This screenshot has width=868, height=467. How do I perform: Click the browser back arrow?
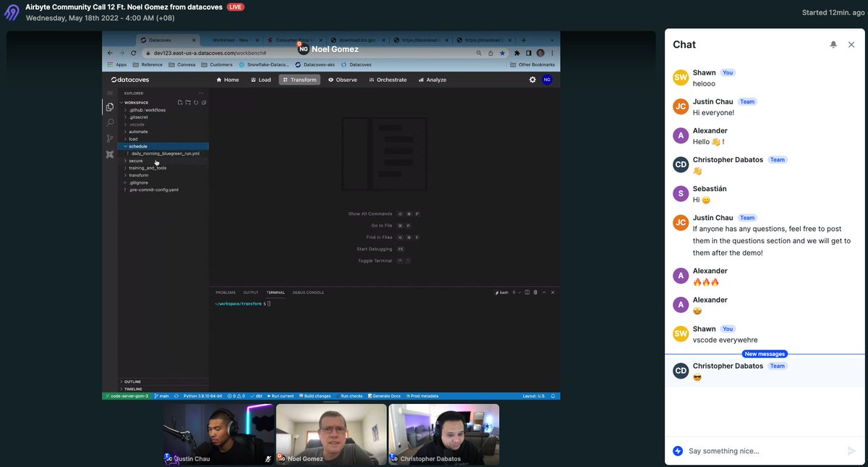point(110,53)
